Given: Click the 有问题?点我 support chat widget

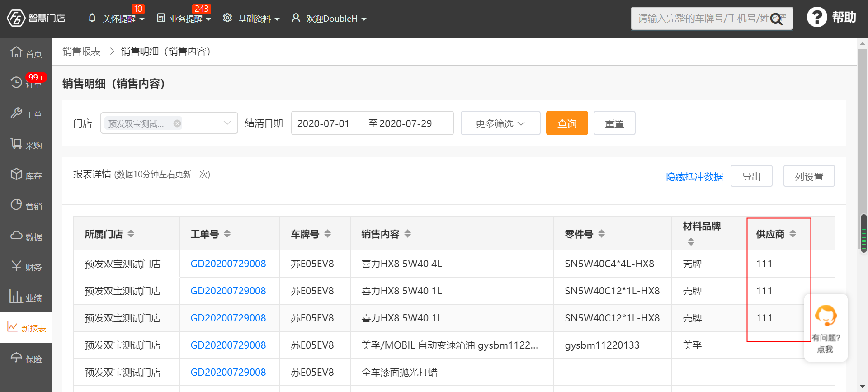Looking at the screenshot, I should click(826, 328).
